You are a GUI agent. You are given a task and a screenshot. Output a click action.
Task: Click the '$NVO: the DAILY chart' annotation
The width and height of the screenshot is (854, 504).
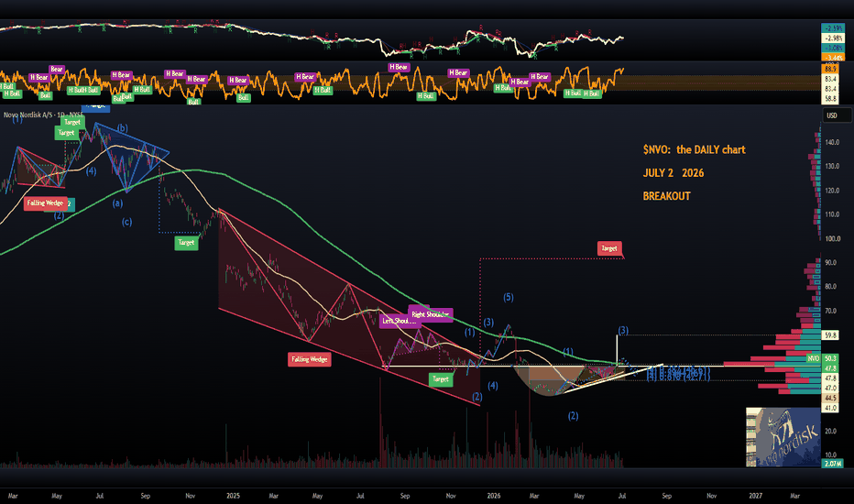pyautogui.click(x=694, y=150)
